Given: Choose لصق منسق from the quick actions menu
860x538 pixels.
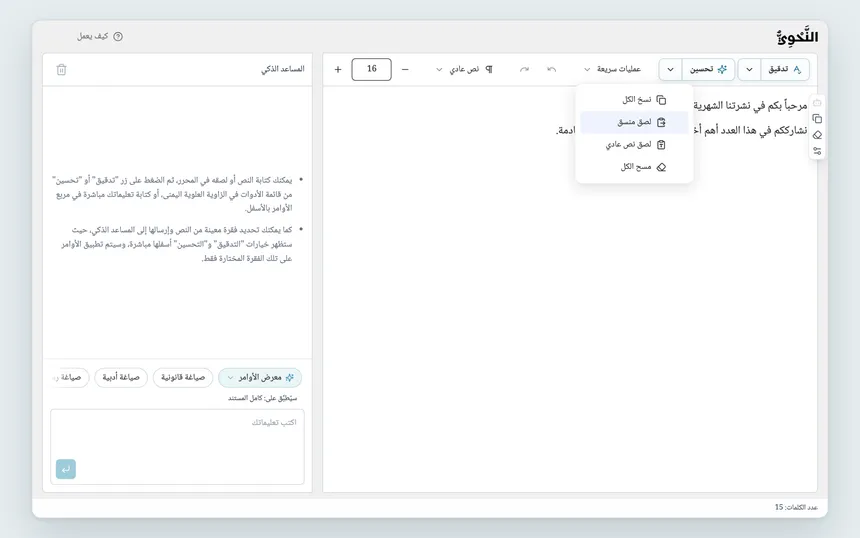Looking at the screenshot, I should click(x=635, y=122).
